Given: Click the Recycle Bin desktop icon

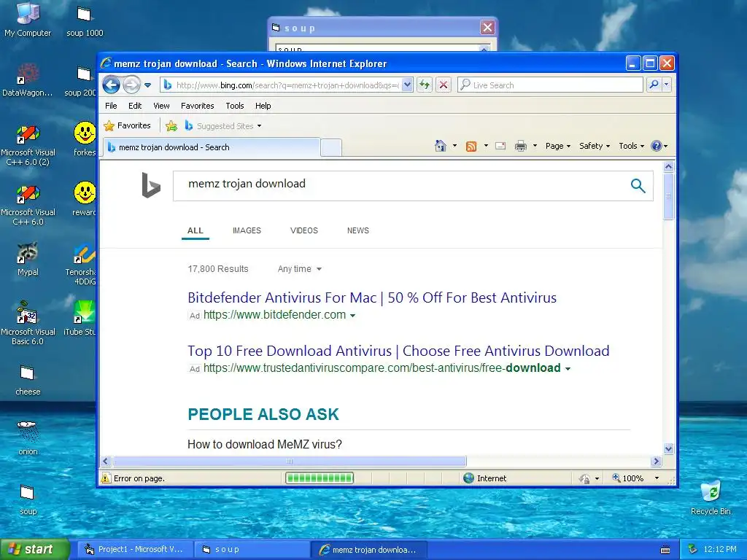Looking at the screenshot, I should point(711,498).
